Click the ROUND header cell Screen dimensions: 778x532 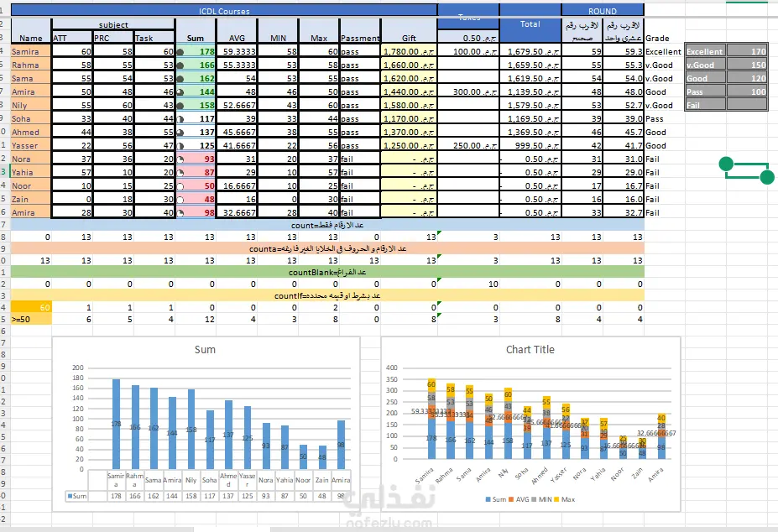(x=603, y=10)
